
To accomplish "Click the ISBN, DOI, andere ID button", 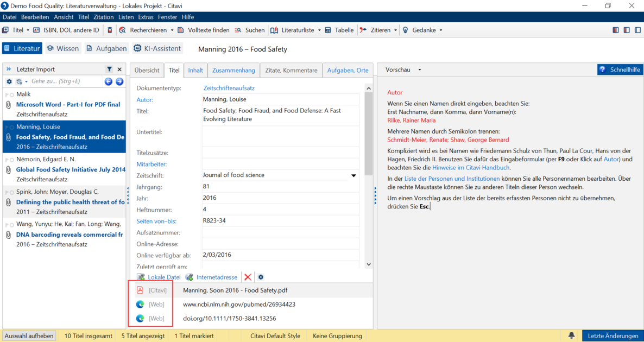I will pyautogui.click(x=66, y=30).
